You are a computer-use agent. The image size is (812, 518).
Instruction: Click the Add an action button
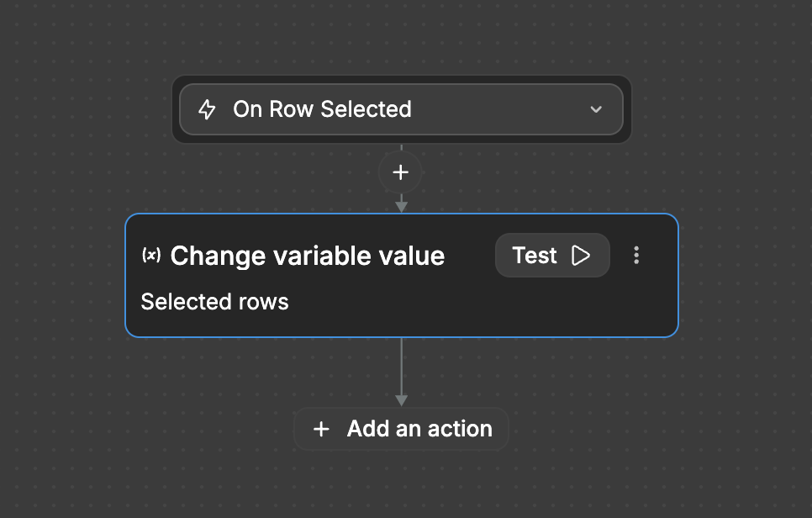pyautogui.click(x=401, y=429)
